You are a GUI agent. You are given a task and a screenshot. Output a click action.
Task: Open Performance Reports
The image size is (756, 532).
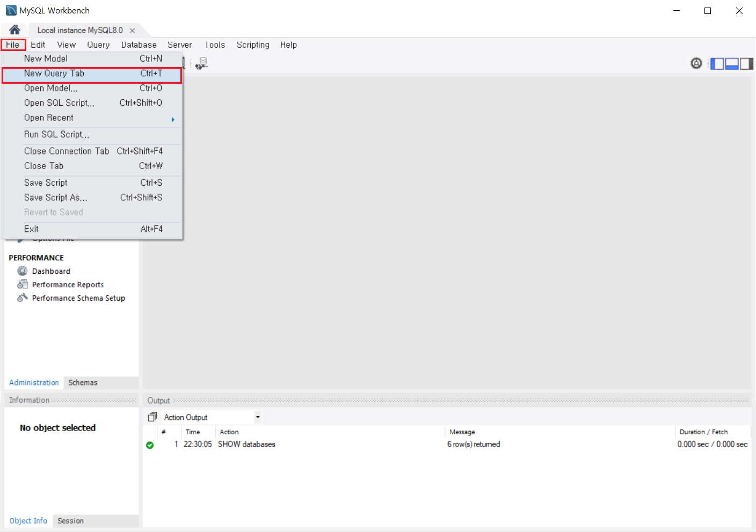(68, 285)
